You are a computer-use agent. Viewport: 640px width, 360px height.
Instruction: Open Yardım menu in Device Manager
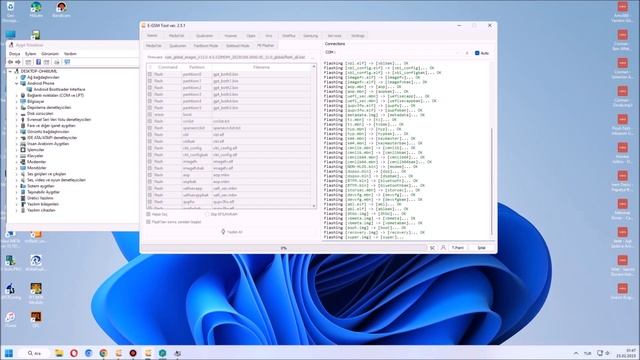click(x=70, y=53)
